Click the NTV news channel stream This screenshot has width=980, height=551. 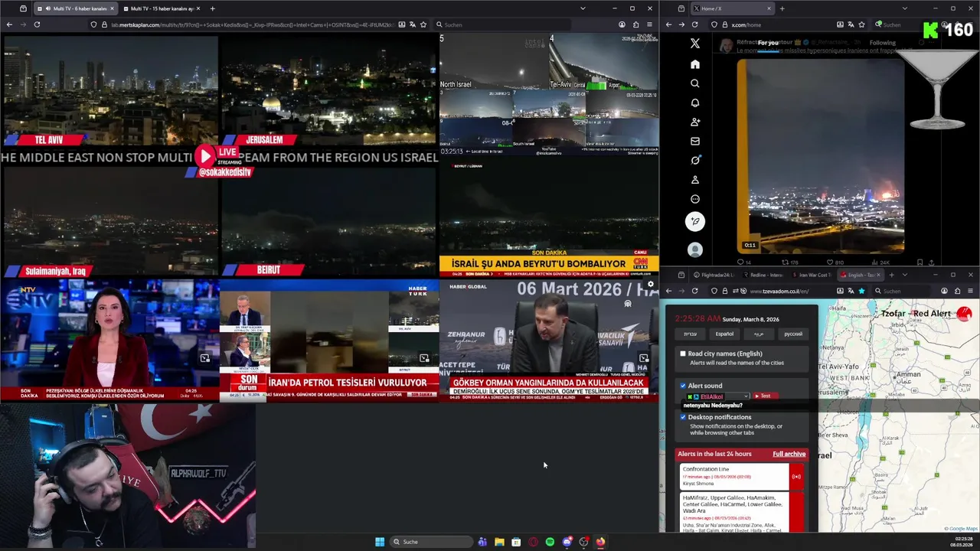coord(109,340)
